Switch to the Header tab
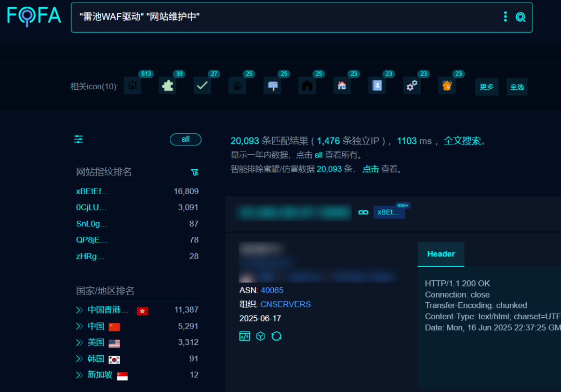This screenshot has height=392, width=561. tap(441, 254)
